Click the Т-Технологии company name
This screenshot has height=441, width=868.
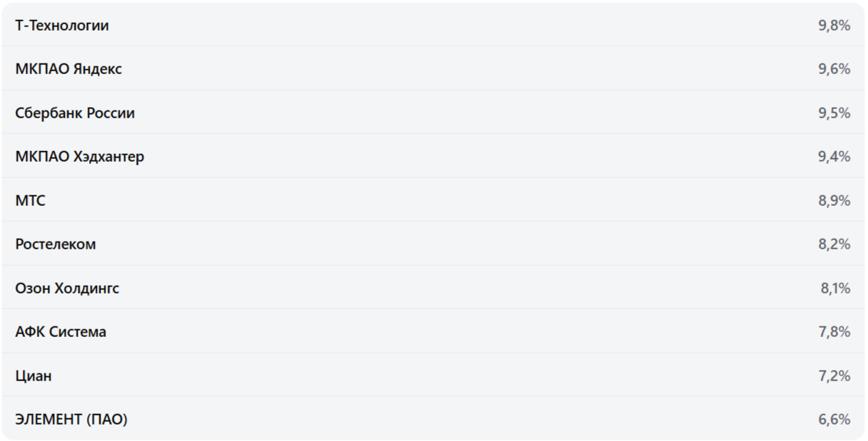pos(62,26)
